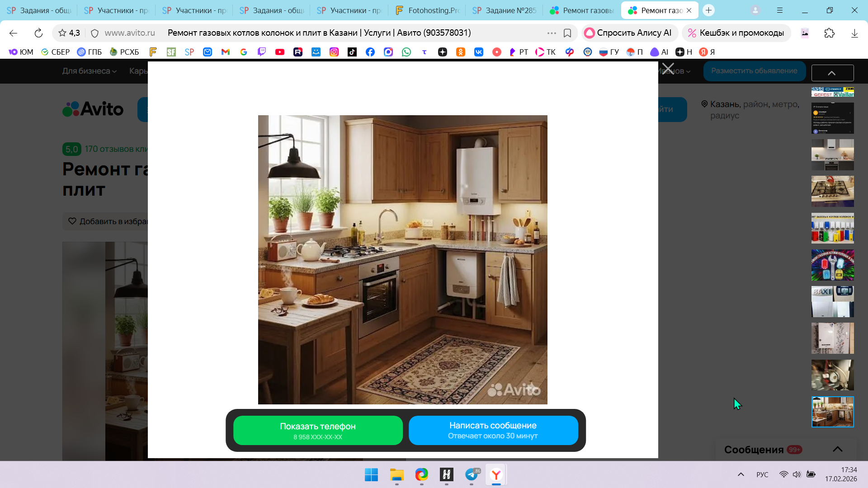The image size is (868, 488).
Task: Open the WhatsApp bookmark icon
Action: pos(406,52)
